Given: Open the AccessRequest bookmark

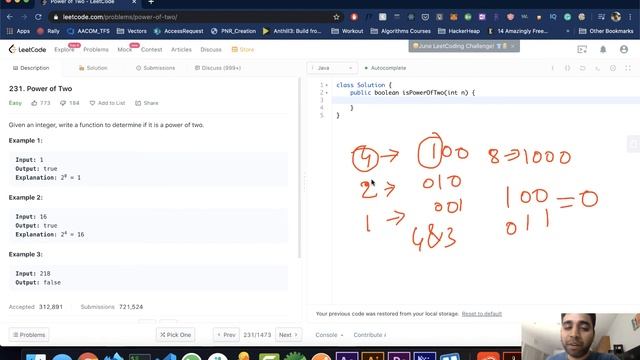Looking at the screenshot, I should tap(178, 31).
